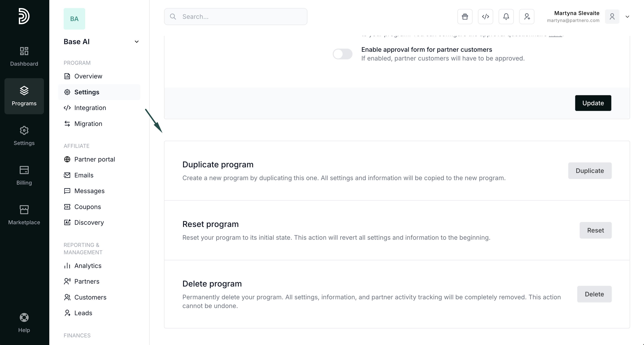This screenshot has width=644, height=345.
Task: Click the gift box icon in header
Action: [x=465, y=17]
